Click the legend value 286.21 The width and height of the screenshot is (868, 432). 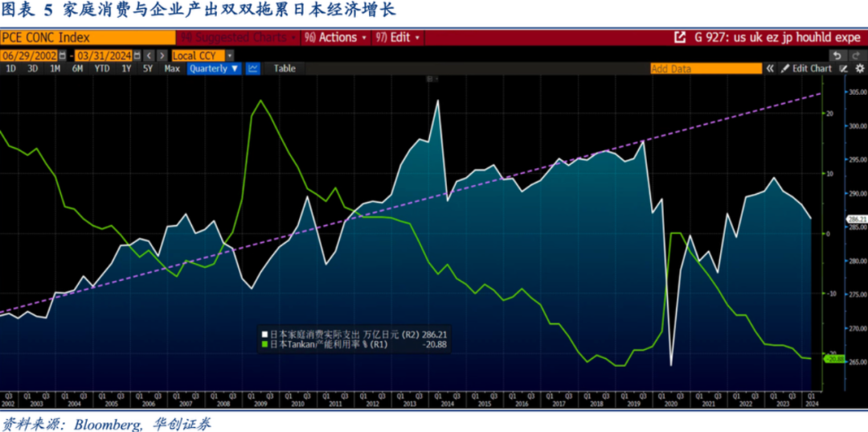[435, 335]
